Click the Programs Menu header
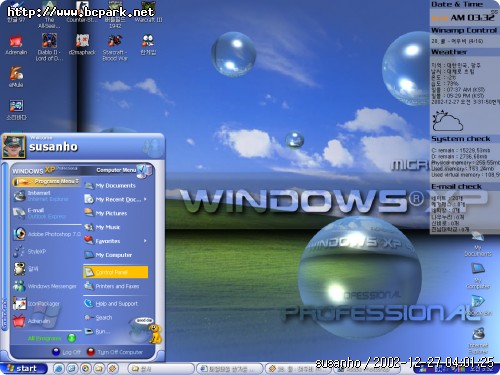Screen dimensions: 500x375 click(x=46, y=181)
